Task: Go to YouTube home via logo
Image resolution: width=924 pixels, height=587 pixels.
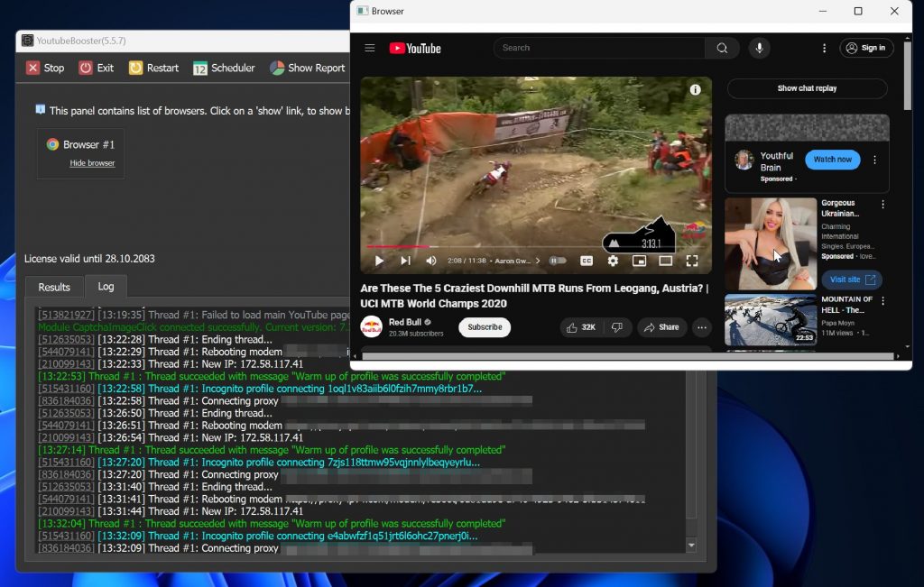Action: [x=415, y=49]
